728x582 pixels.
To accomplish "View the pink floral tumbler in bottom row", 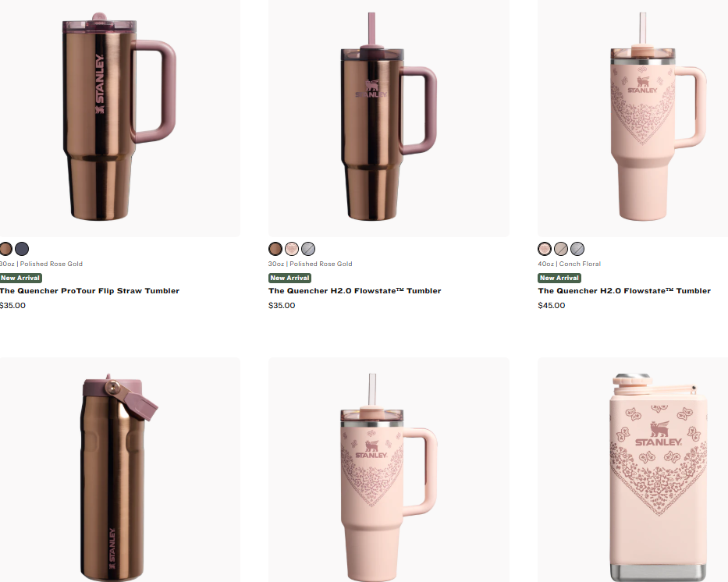I will tap(389, 470).
